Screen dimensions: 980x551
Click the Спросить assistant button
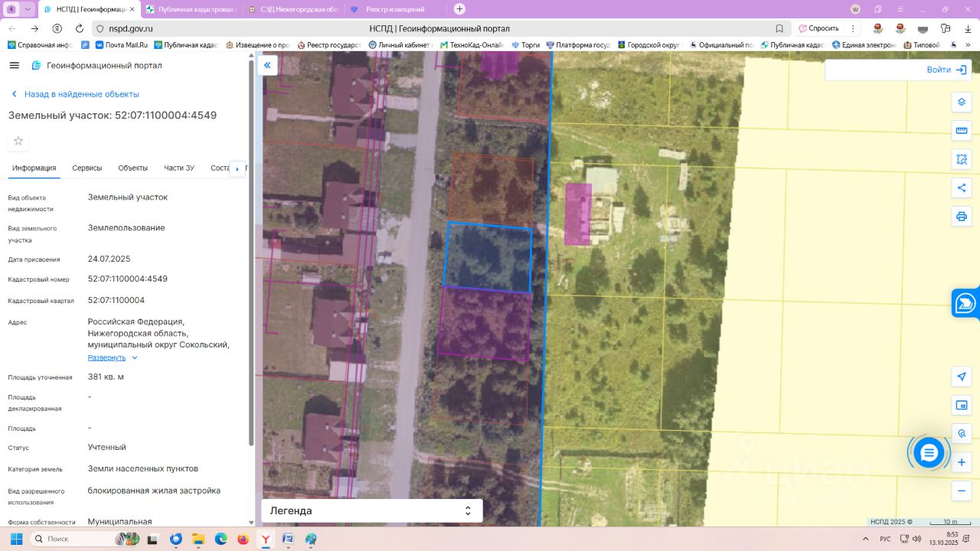point(819,28)
